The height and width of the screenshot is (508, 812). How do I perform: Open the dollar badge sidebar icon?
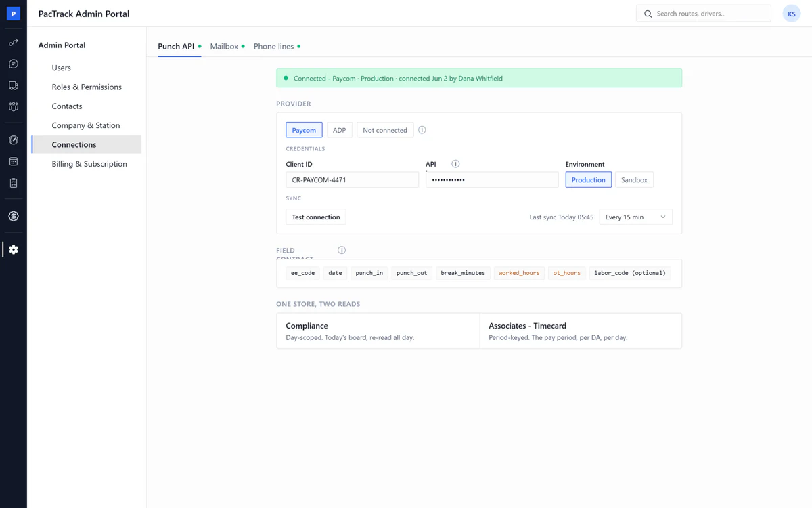(14, 217)
